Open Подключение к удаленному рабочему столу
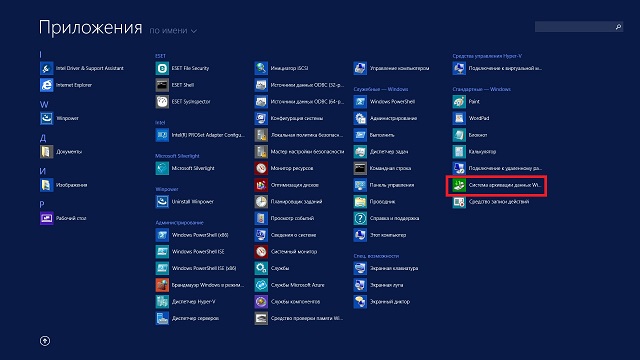This screenshot has height=360, width=640. [x=498, y=168]
